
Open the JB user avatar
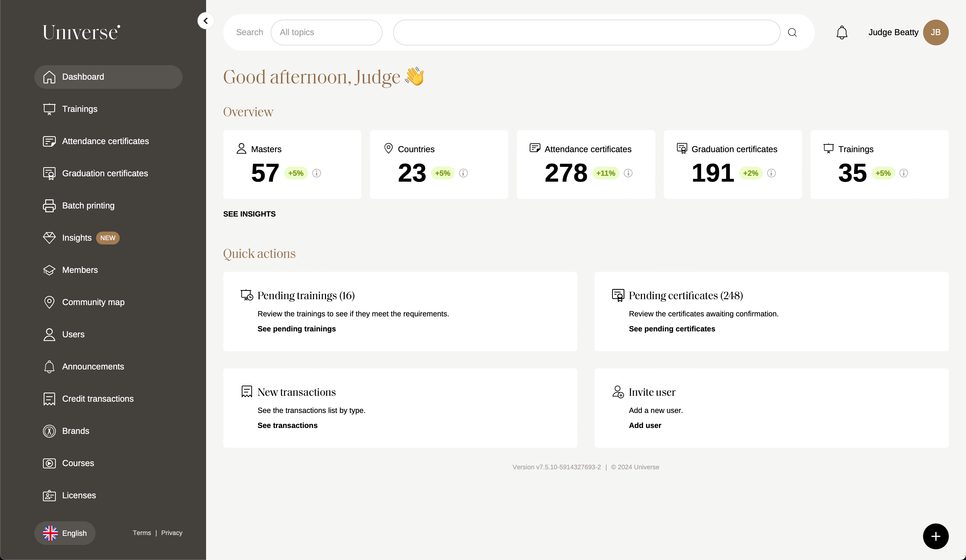click(x=935, y=32)
